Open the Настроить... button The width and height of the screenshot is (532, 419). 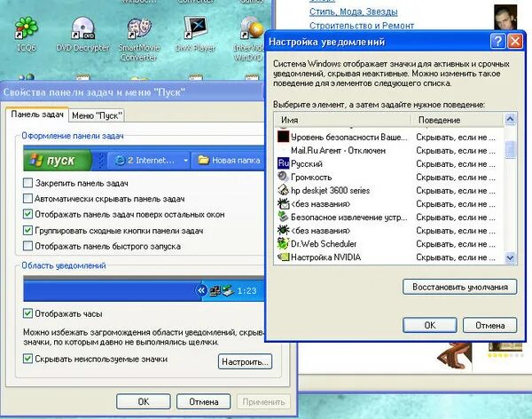(245, 361)
